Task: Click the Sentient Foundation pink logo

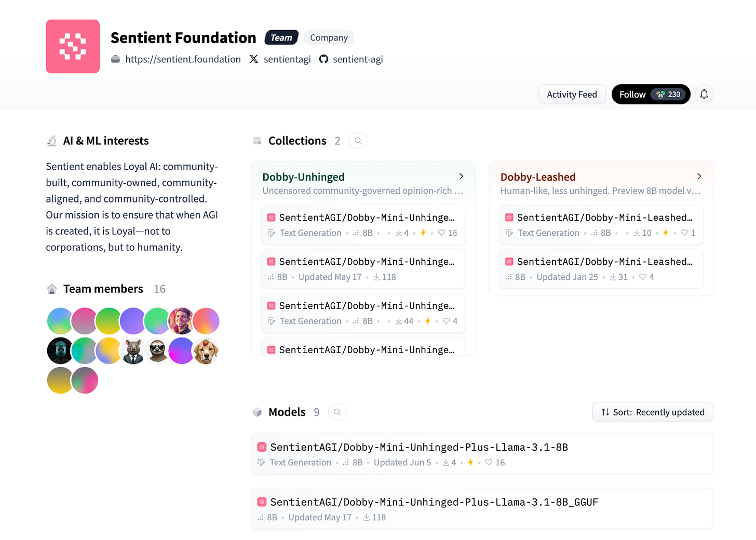Action: click(x=73, y=47)
